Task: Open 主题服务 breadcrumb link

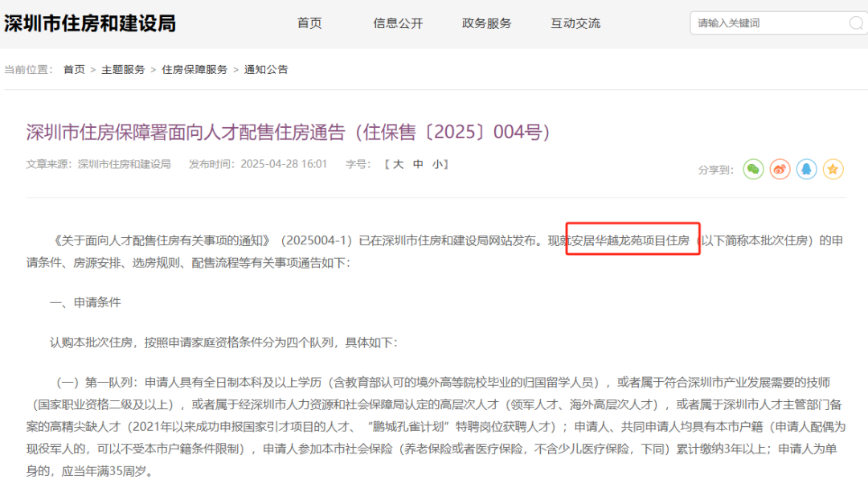Action: (123, 70)
